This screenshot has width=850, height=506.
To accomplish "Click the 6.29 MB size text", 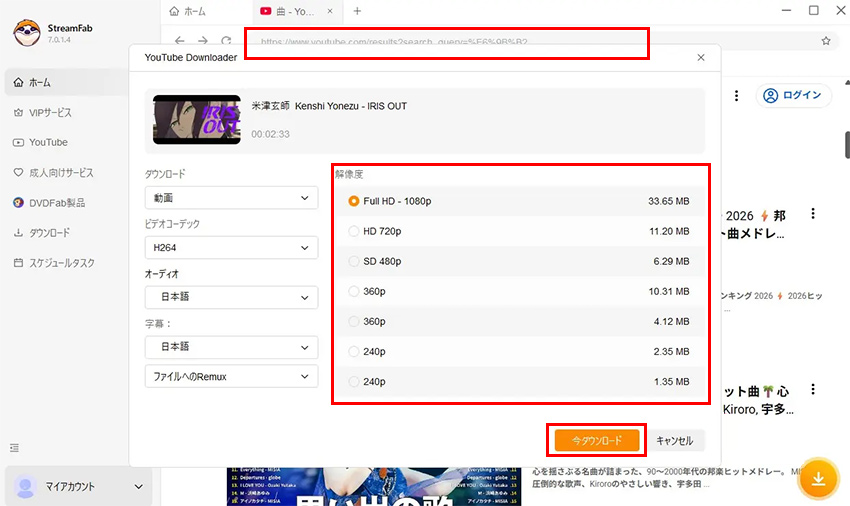I will click(671, 261).
